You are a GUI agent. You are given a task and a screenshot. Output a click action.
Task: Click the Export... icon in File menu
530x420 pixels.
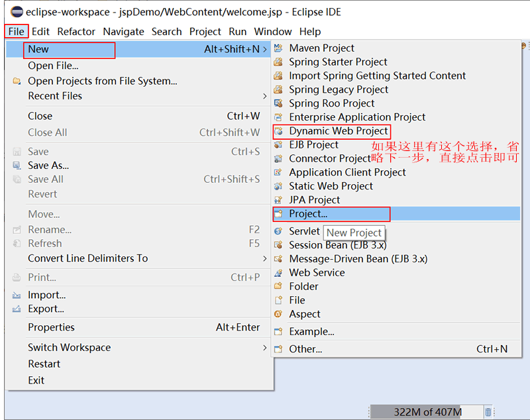(17, 309)
